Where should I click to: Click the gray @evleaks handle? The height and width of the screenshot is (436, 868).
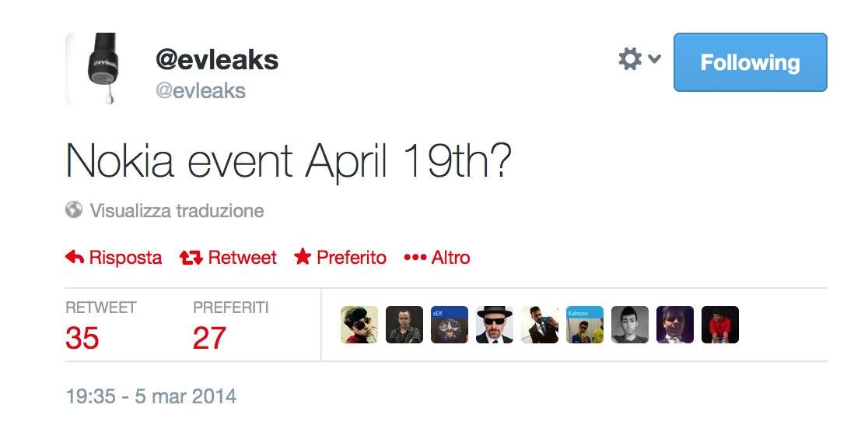pyautogui.click(x=201, y=91)
